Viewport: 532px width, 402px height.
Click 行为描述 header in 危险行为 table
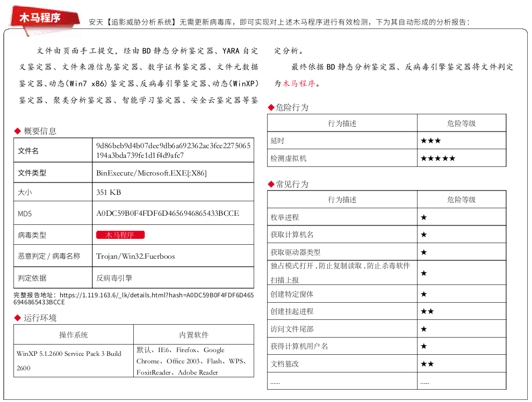pos(342,123)
